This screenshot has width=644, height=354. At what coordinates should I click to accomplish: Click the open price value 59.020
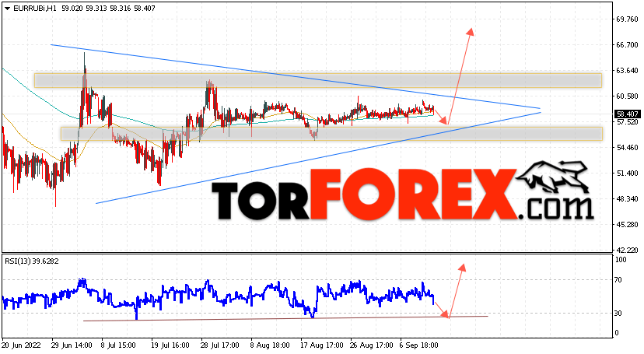click(x=72, y=9)
